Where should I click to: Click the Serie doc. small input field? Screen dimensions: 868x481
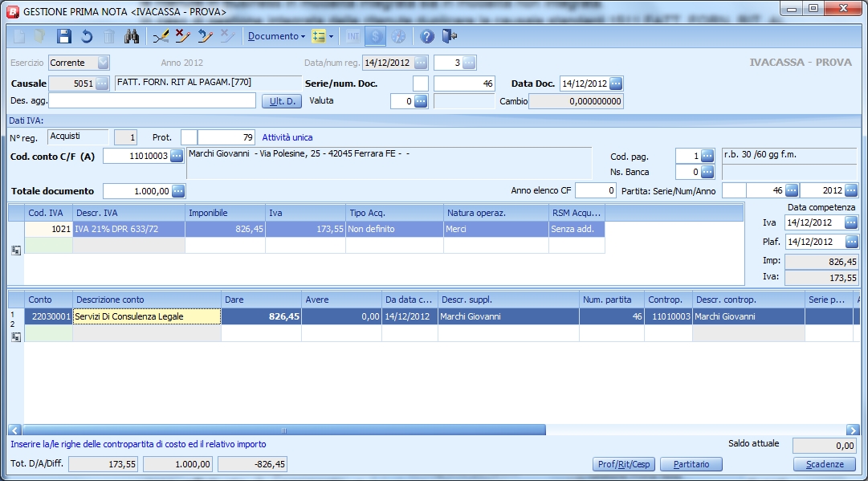421,84
